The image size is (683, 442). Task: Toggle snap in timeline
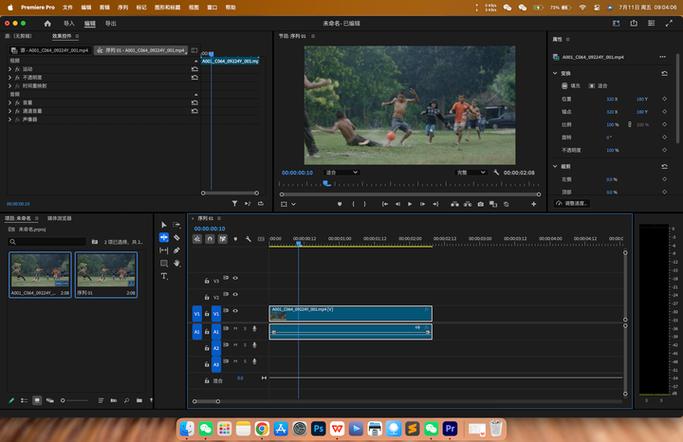[x=210, y=239]
